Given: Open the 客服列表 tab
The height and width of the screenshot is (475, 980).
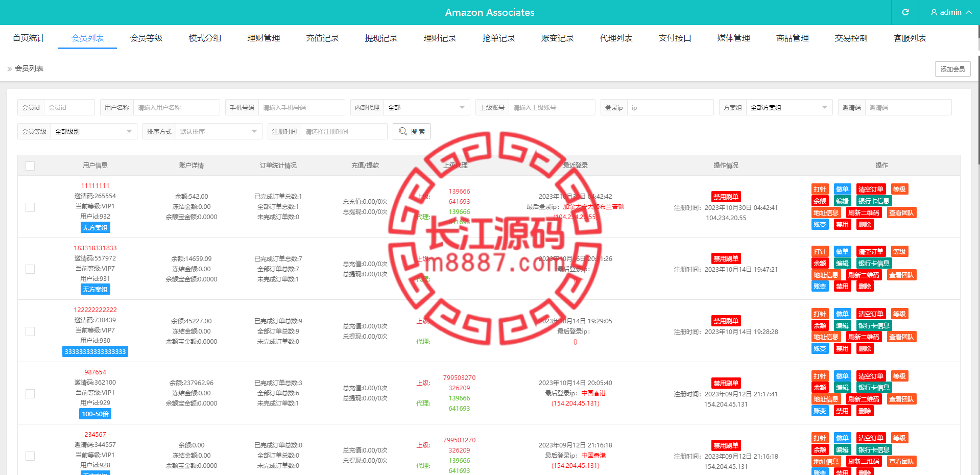Looking at the screenshot, I should [x=910, y=38].
